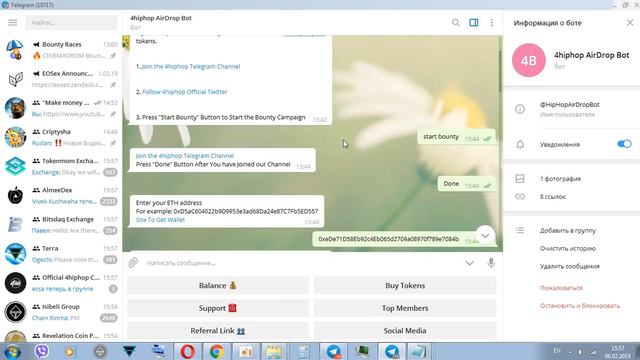Open Site To Get Wallet link
The height and width of the screenshot is (360, 640).
(x=160, y=220)
